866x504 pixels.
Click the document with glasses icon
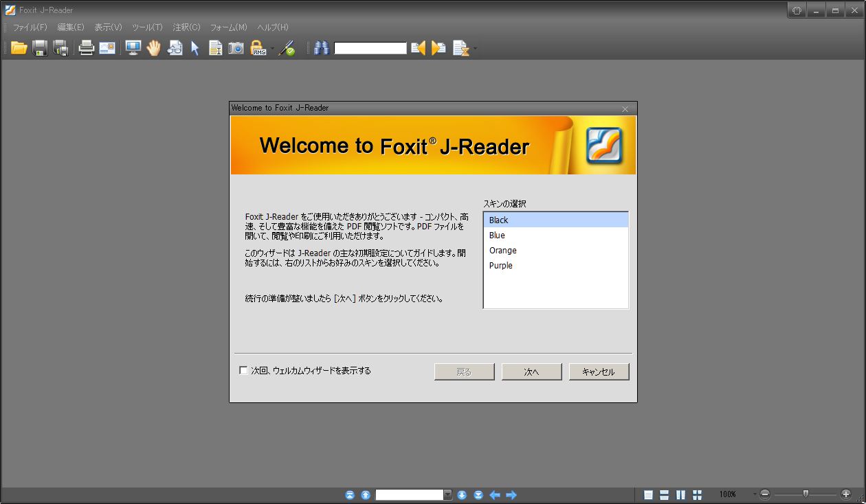pyautogui.click(x=175, y=48)
